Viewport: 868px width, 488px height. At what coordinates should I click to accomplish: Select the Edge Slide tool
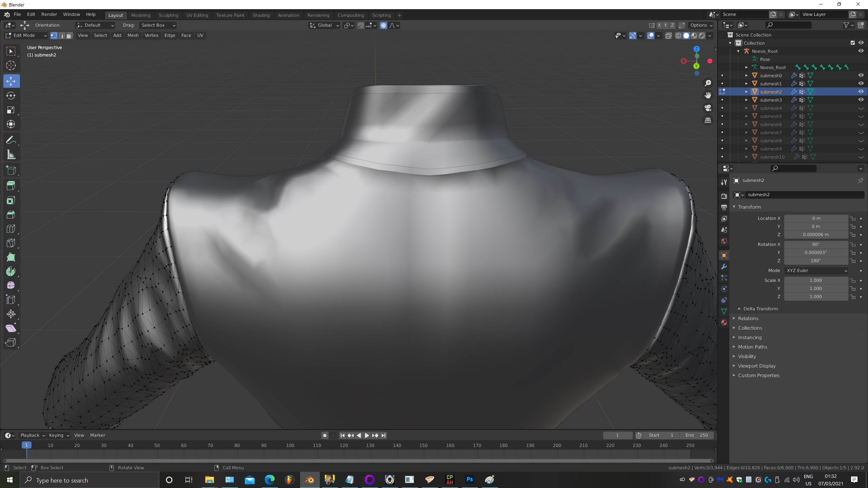tap(11, 300)
